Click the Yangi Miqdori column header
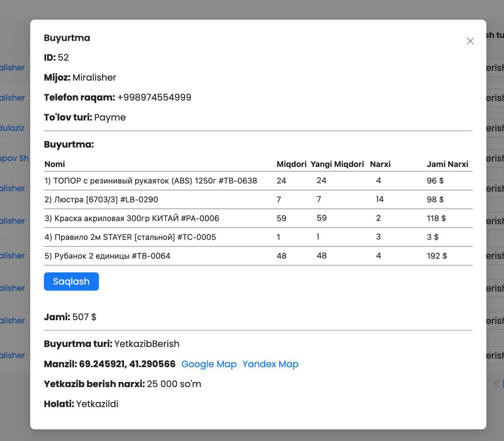 coord(337,164)
